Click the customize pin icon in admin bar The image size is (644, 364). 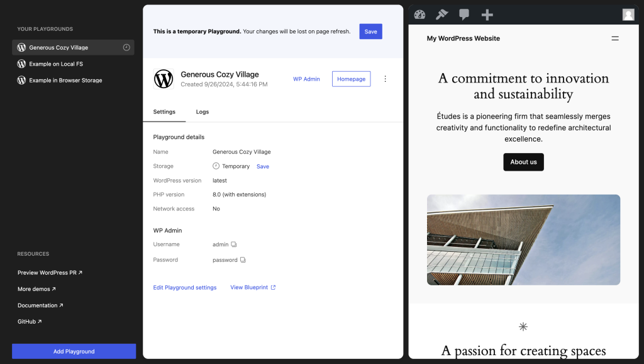[442, 15]
